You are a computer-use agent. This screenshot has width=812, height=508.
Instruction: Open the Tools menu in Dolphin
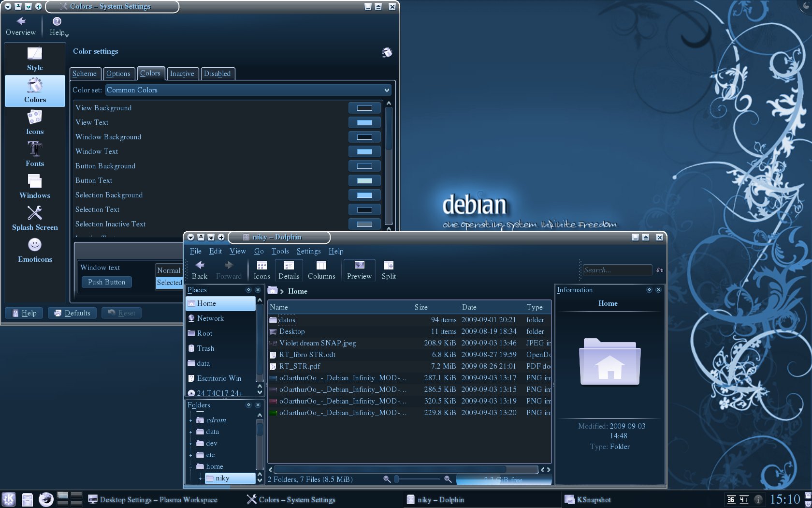point(280,251)
